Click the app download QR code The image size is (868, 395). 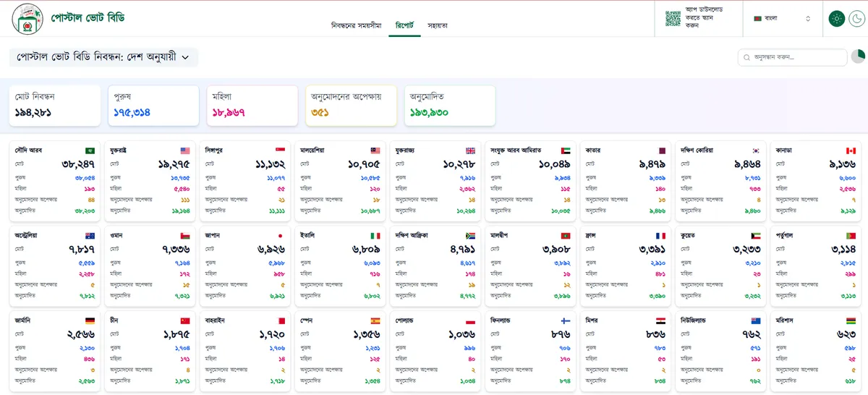tap(673, 19)
